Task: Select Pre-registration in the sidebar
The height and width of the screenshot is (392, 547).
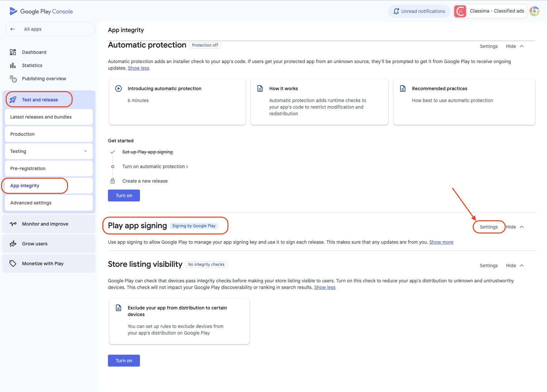Action: (49, 168)
